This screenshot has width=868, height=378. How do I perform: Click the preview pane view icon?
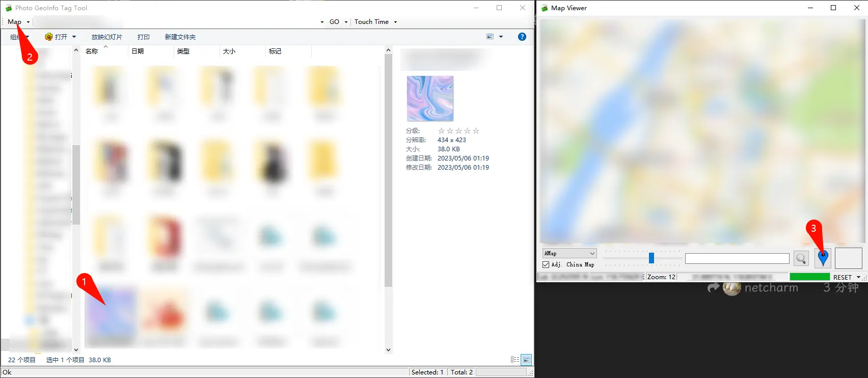click(x=490, y=37)
